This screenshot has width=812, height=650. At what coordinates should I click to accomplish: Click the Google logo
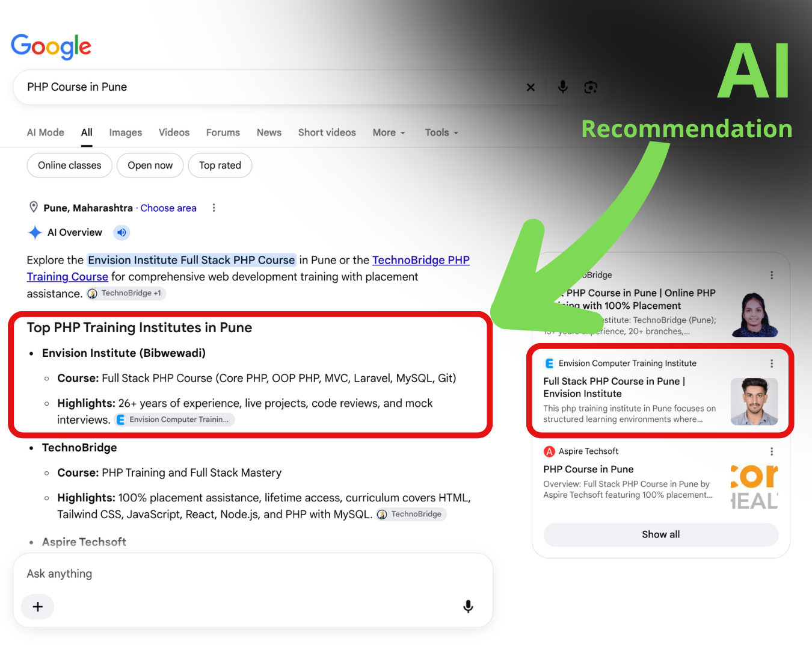51,46
